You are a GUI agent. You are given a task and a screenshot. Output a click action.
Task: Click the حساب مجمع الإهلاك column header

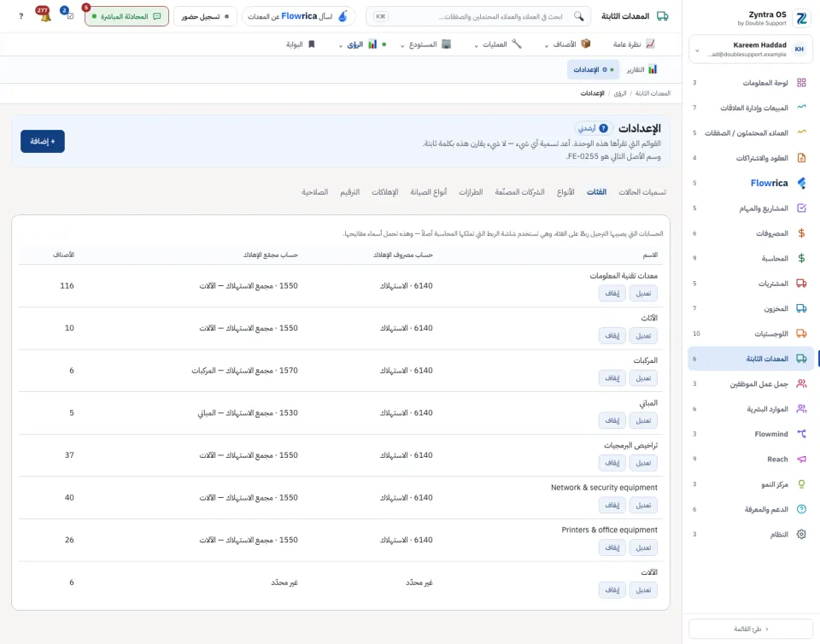[271, 255]
